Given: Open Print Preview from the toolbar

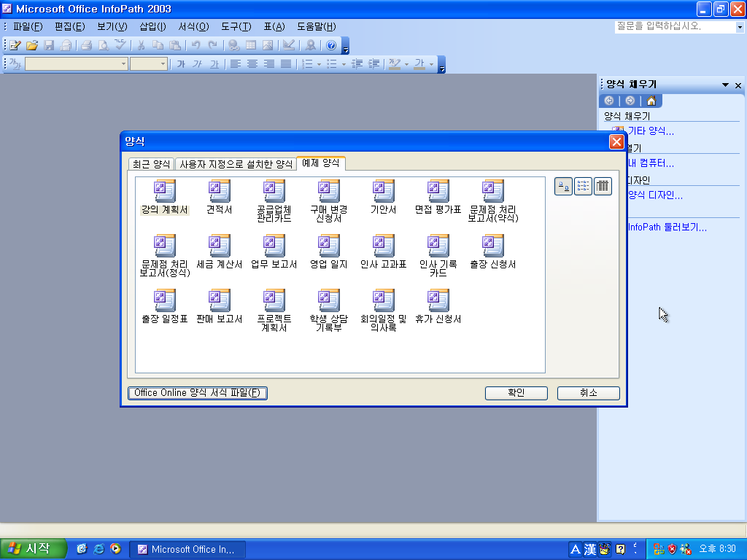Looking at the screenshot, I should [103, 45].
